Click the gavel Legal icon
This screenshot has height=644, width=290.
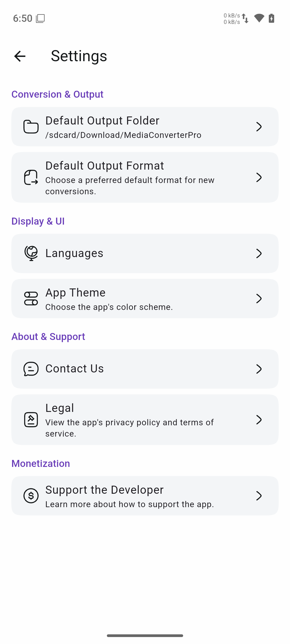point(31,420)
